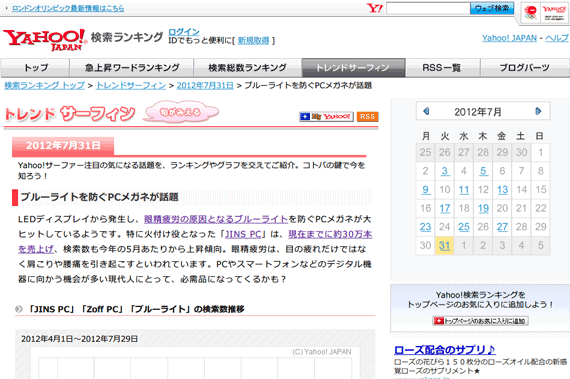The height and width of the screenshot is (379, 570).
Task: Click the pink cloud badge
Action: 181,112
